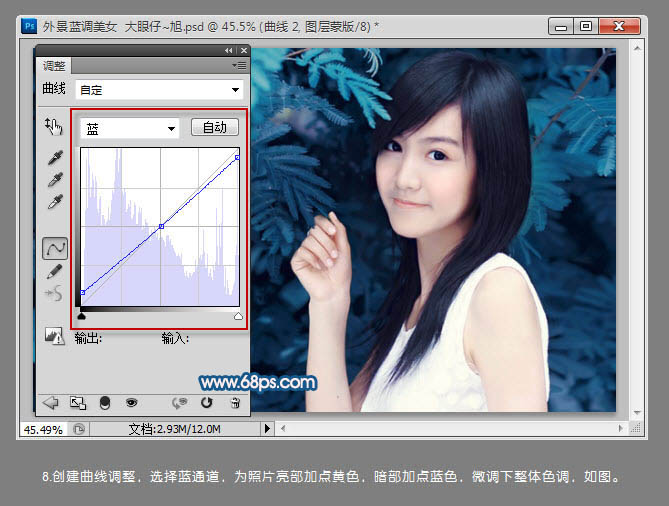Delete this adjustment layer with trash icon
669x506 pixels.
coord(235,402)
